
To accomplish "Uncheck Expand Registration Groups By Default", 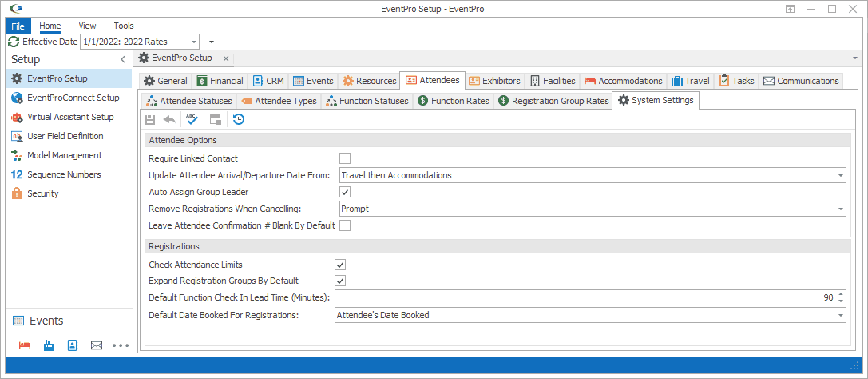I will 340,281.
